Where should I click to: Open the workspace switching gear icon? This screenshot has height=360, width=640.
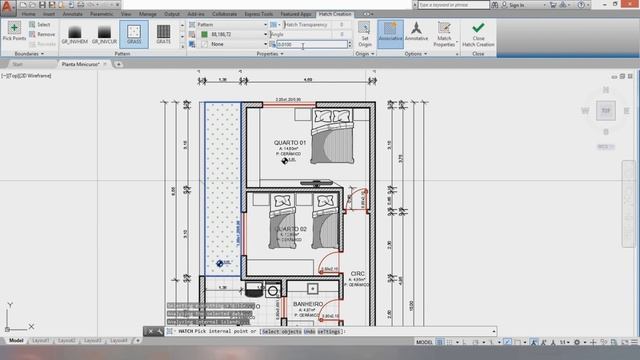[577, 342]
